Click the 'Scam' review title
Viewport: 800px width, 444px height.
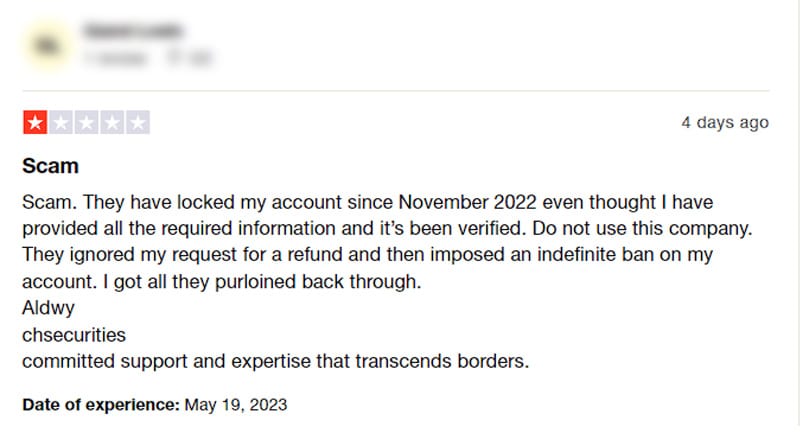pyautogui.click(x=50, y=166)
